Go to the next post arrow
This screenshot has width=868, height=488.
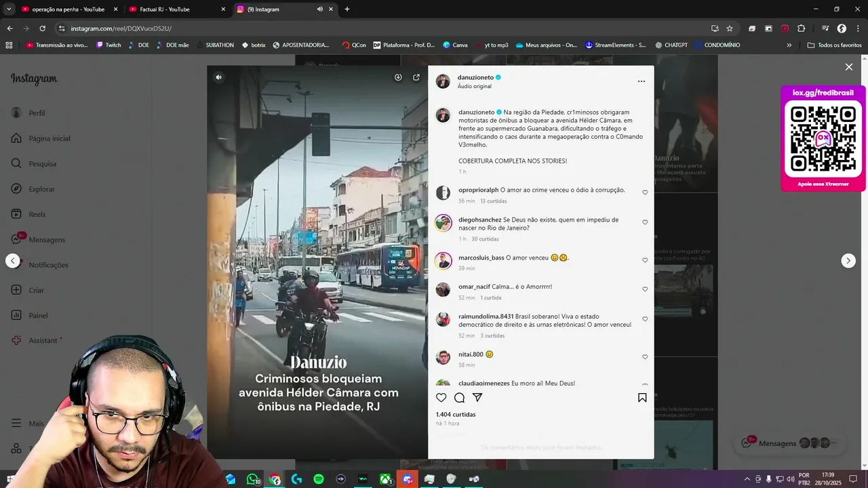click(x=848, y=261)
